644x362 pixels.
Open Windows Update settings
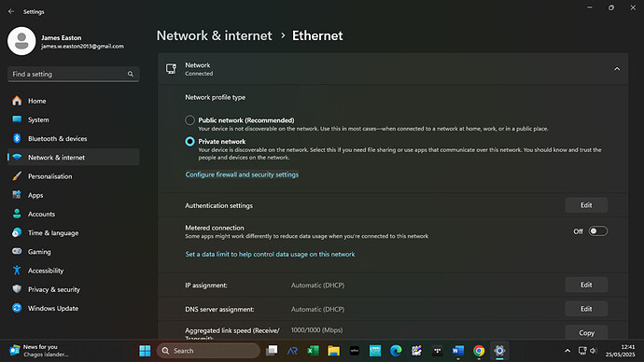click(73, 308)
